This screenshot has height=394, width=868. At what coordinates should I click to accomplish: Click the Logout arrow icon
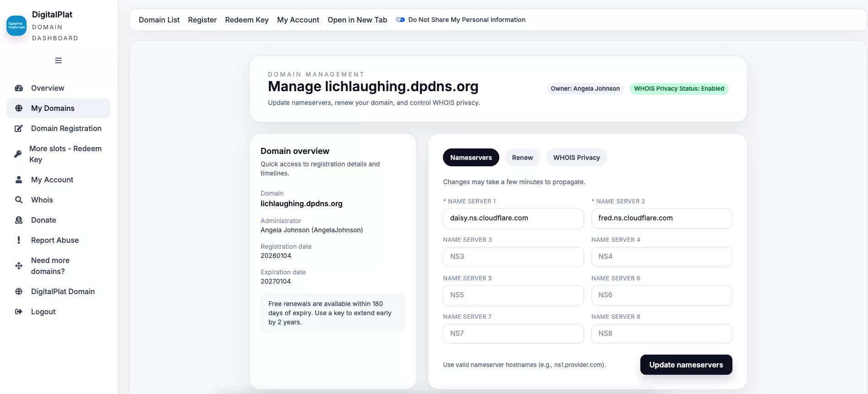point(19,312)
